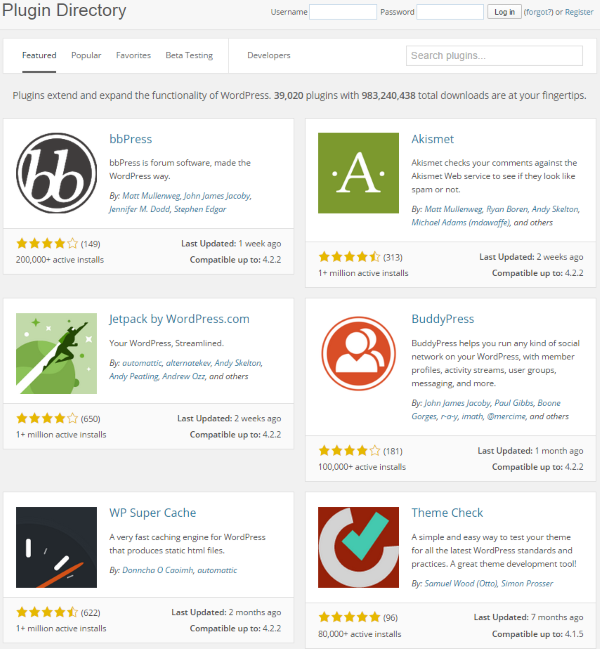Open the WP Super Cache title link
Viewport: 600px width, 649px height.
tap(152, 513)
